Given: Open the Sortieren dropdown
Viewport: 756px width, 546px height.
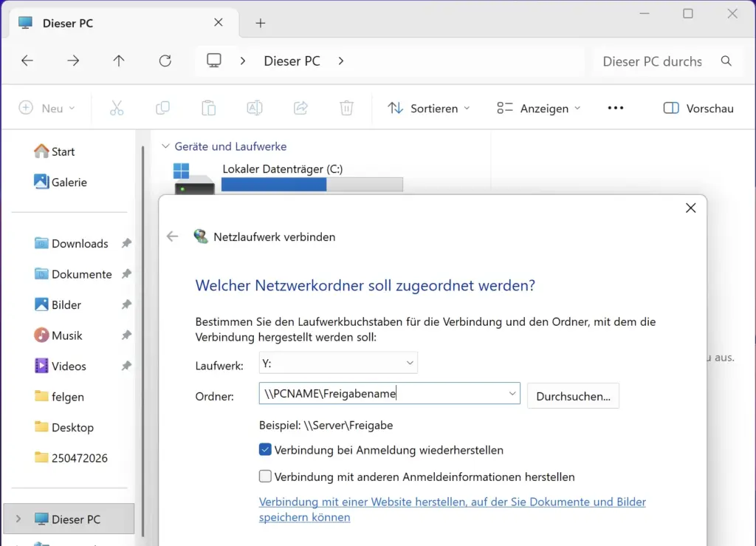Looking at the screenshot, I should 429,108.
